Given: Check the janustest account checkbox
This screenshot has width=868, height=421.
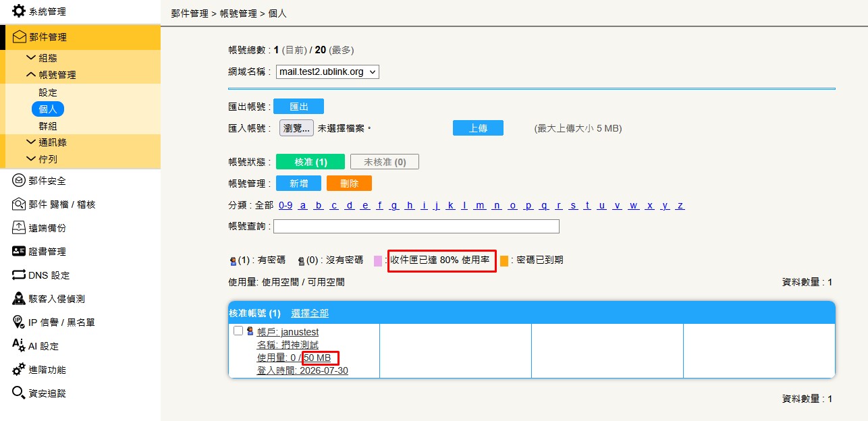Looking at the screenshot, I should click(x=238, y=331).
